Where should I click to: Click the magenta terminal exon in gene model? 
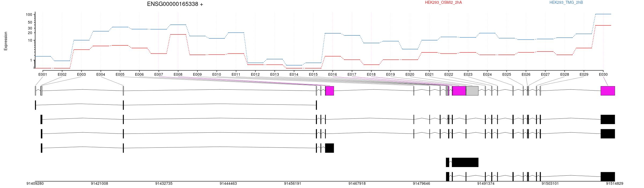tap(608, 91)
